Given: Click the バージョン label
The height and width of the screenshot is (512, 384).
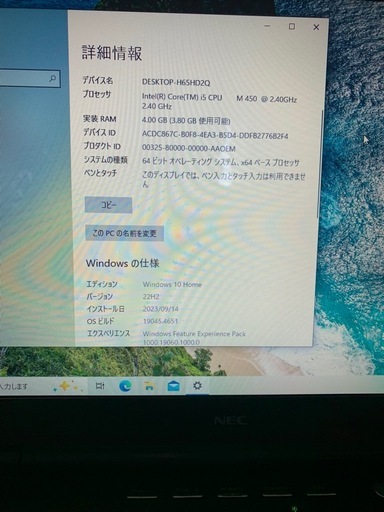Looking at the screenshot, I should 100,296.
